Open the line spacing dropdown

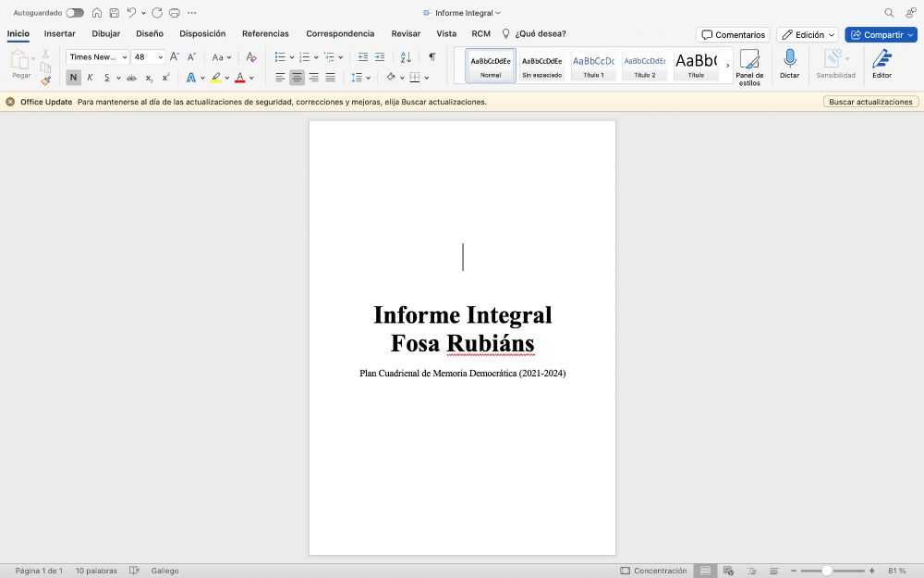coord(360,78)
